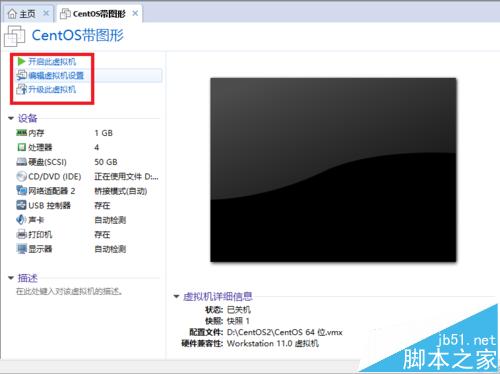
Task: Click the CD/DVD (IDE) disc icon
Action: pos(22,176)
